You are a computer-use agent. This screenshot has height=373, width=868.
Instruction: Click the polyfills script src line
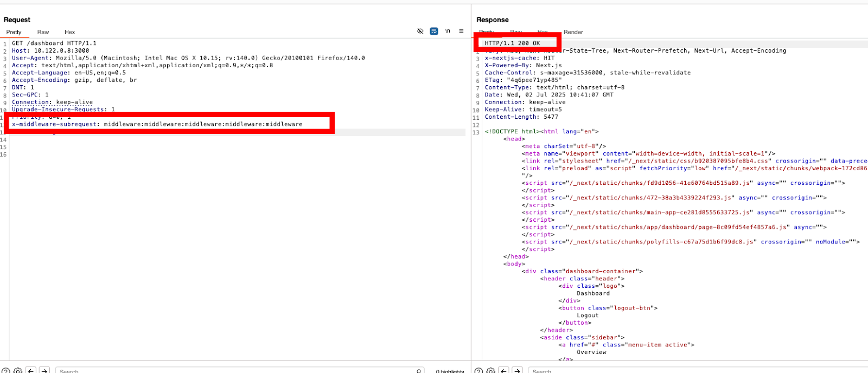pyautogui.click(x=691, y=242)
